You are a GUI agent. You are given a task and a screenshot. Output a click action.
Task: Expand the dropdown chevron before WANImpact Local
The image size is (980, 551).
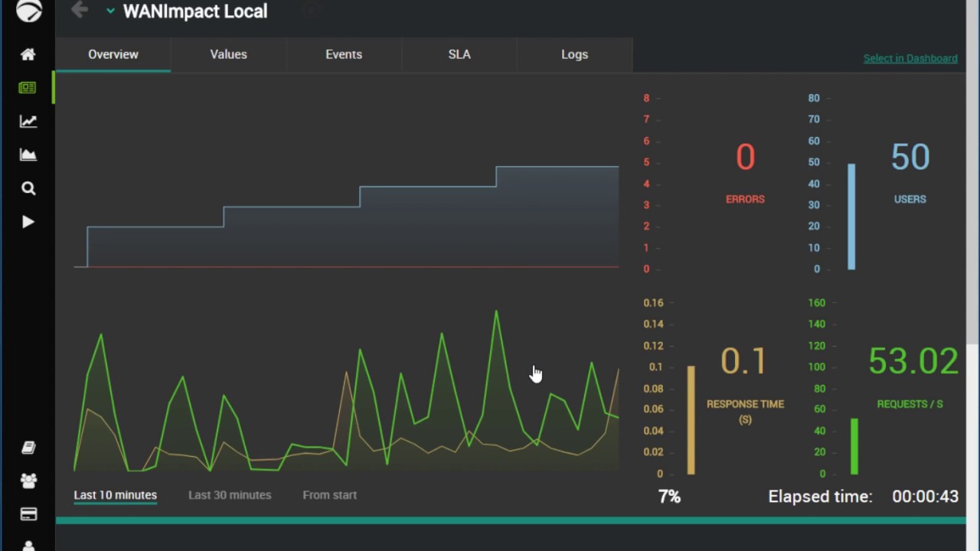click(x=110, y=11)
